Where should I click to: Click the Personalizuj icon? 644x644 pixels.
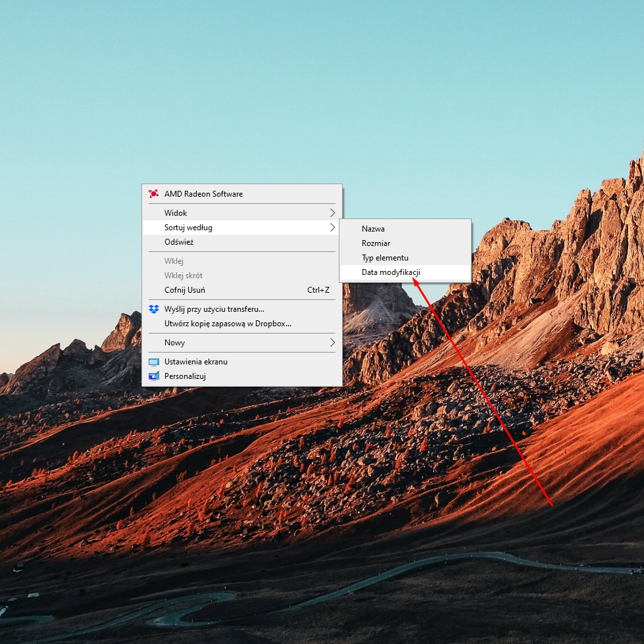click(154, 376)
